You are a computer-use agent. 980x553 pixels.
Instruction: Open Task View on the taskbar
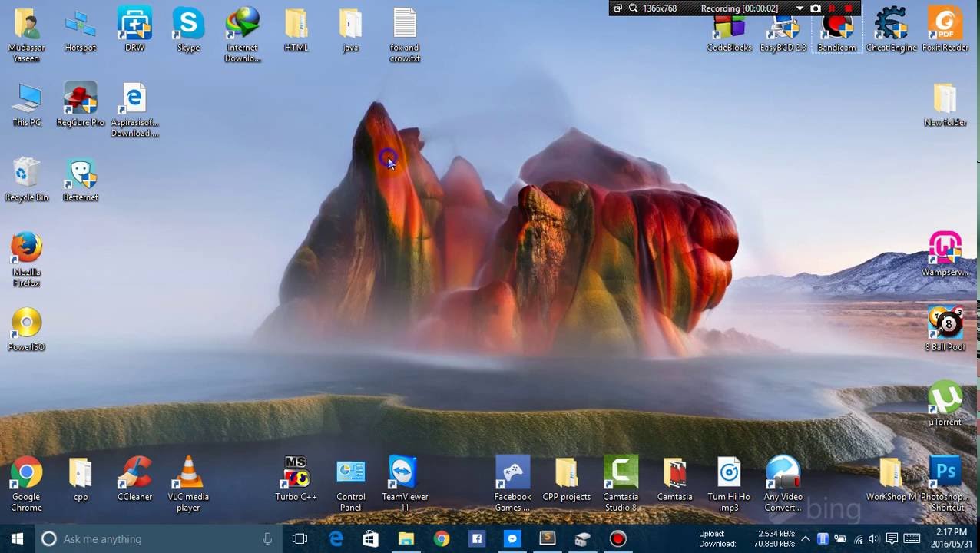pyautogui.click(x=300, y=538)
